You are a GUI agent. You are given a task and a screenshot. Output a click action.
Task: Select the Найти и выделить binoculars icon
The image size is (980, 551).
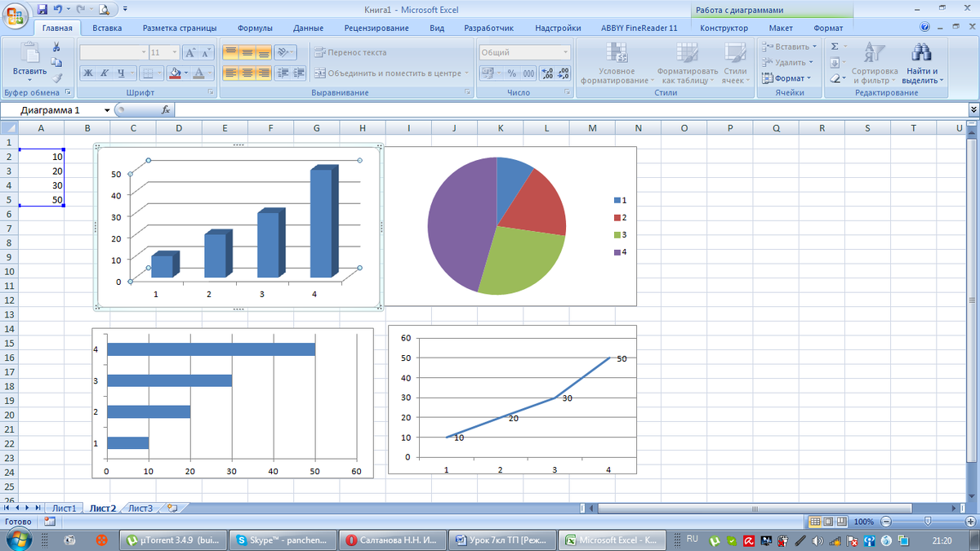coord(922,53)
